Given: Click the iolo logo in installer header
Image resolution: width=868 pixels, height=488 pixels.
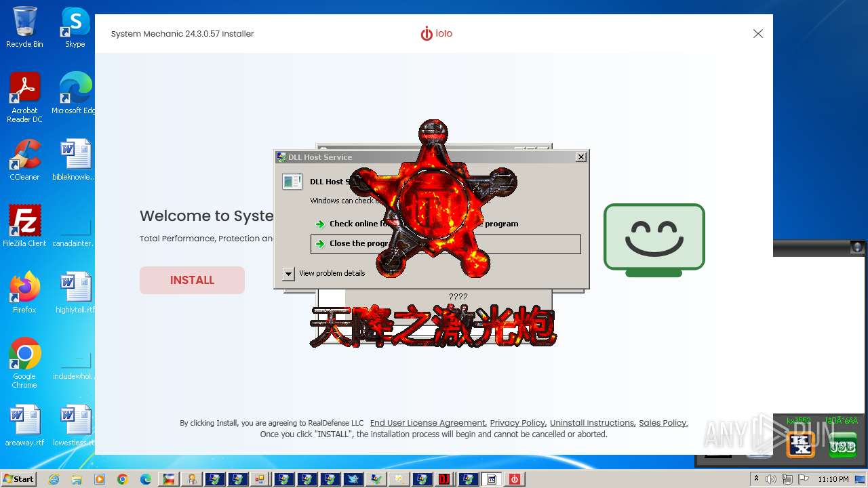Looking at the screenshot, I should coord(436,33).
